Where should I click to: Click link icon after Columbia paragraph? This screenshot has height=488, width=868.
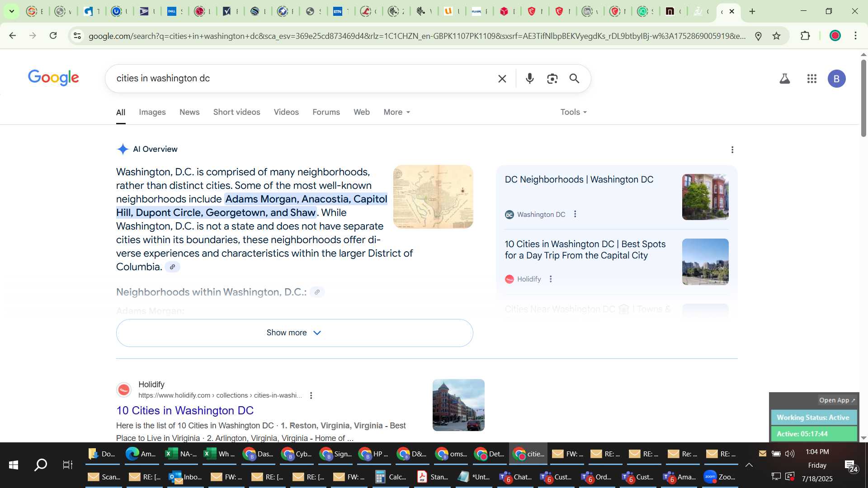point(172,267)
